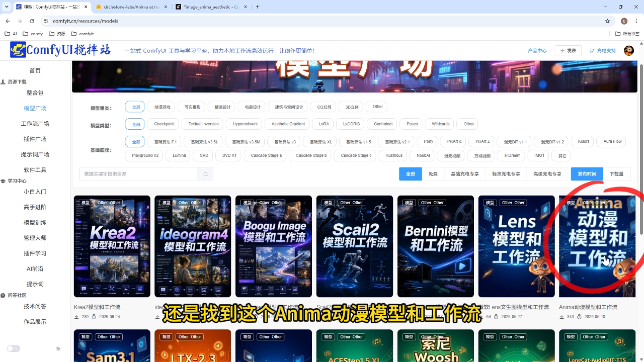Open the Chrome profile avatar 'b'

pyautogui.click(x=624, y=21)
